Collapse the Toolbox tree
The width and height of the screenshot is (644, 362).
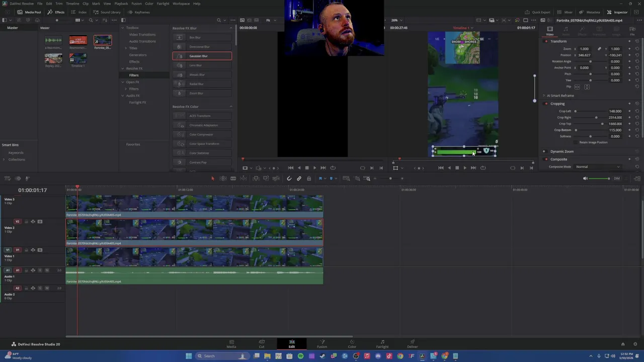(x=123, y=28)
